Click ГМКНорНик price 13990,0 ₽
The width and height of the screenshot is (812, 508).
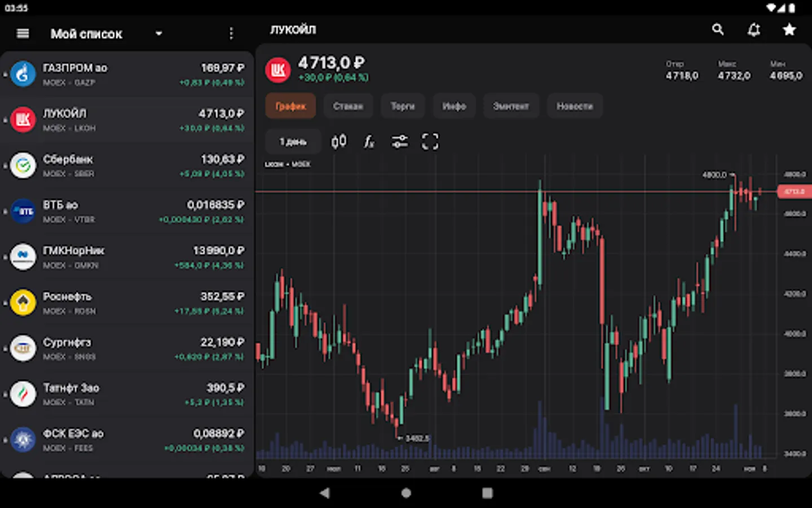point(219,251)
